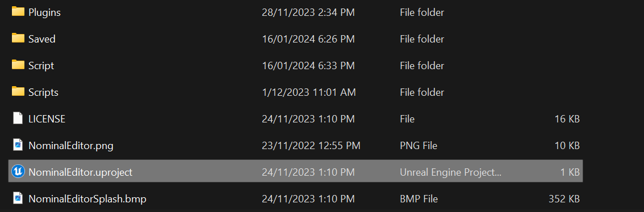Click the Scripts folder icon
Screen dimensions: 644x212
18,91
